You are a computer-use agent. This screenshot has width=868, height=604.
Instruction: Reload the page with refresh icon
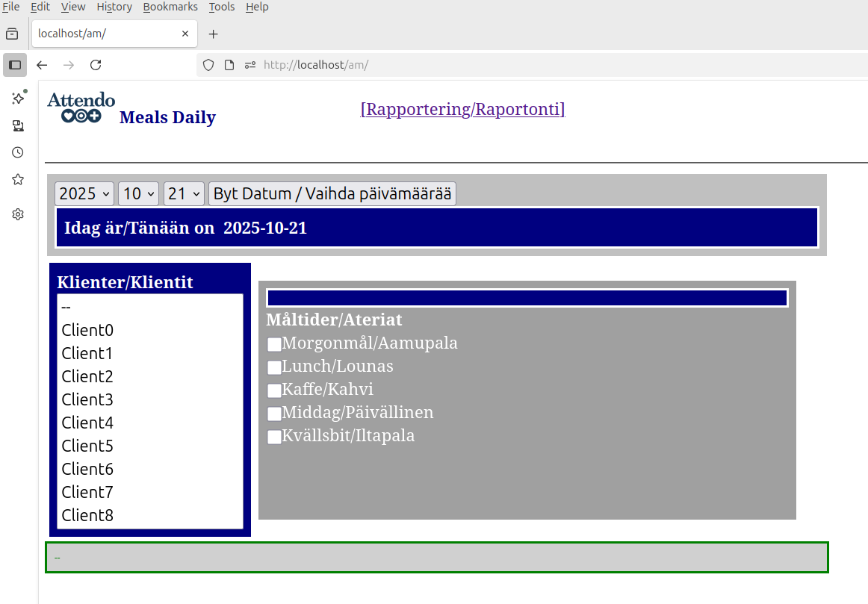96,65
